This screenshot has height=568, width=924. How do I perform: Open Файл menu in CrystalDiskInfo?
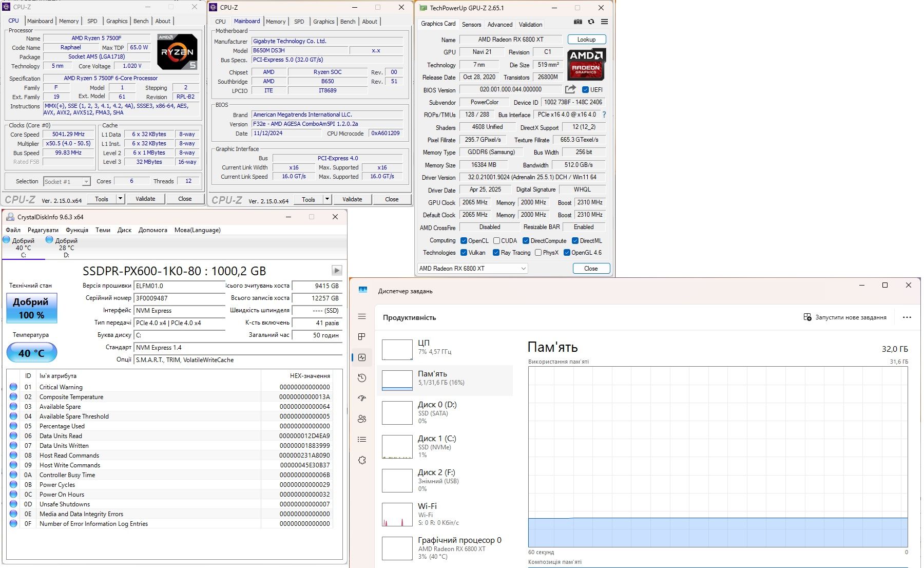point(13,230)
